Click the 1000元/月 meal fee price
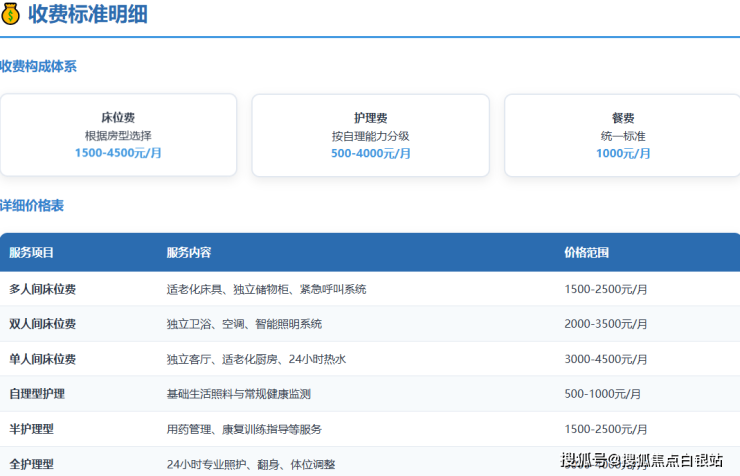The height and width of the screenshot is (476, 740). (x=623, y=153)
